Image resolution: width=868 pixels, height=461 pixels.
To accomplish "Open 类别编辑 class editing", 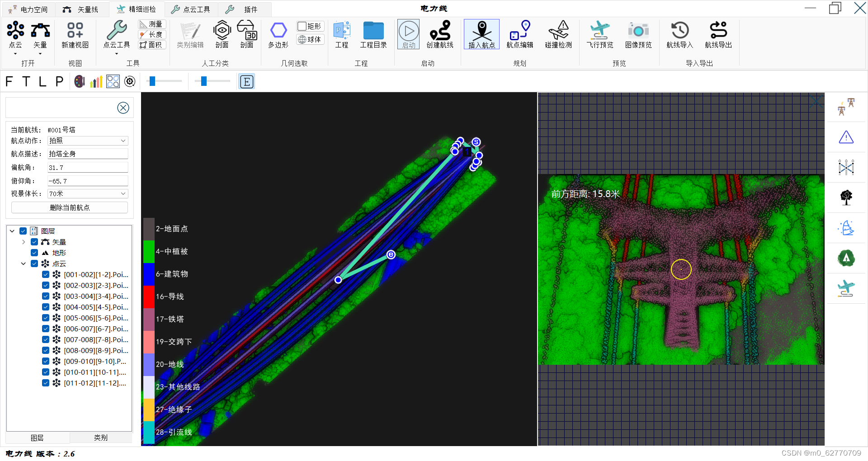I will pos(190,35).
